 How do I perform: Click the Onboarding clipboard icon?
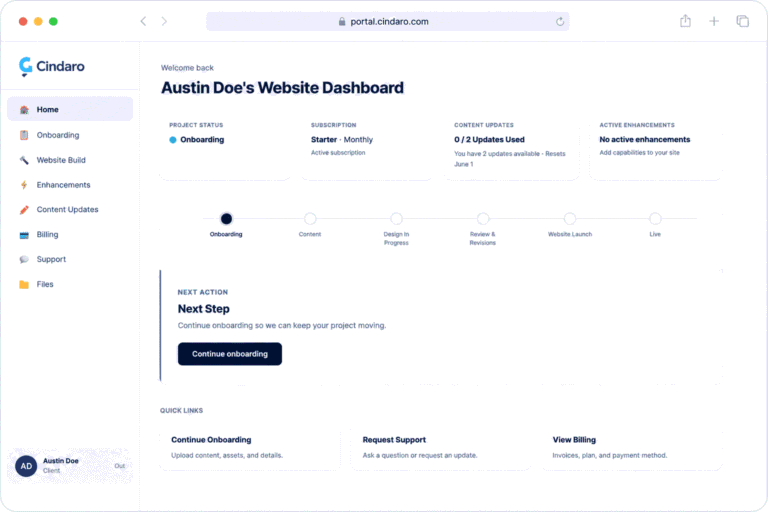(x=24, y=135)
